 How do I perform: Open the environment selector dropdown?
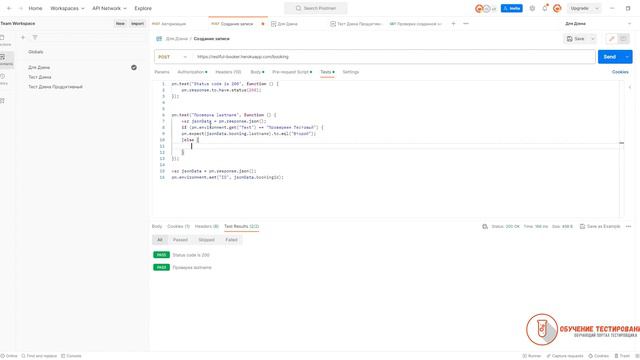[598, 24]
